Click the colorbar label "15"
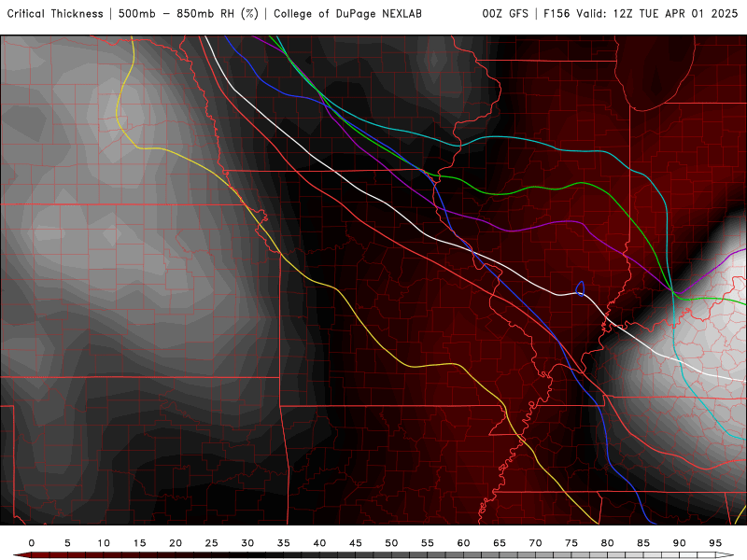The width and height of the screenshot is (747, 560). [139, 543]
